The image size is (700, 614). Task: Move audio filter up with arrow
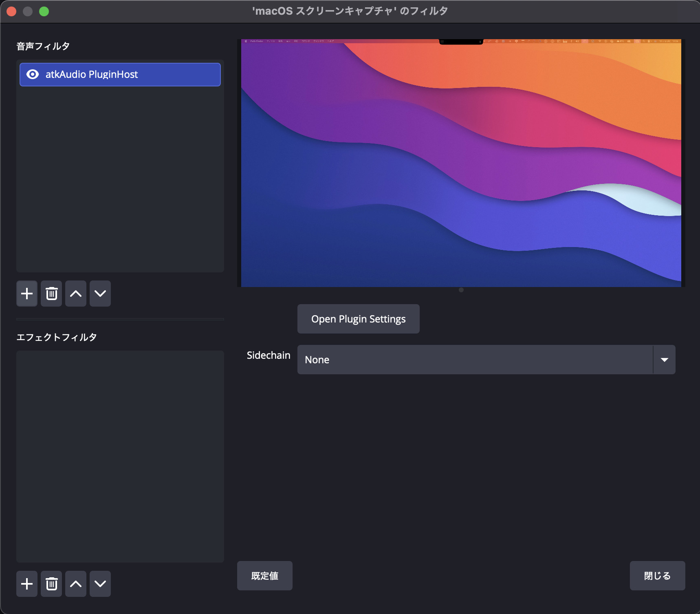click(x=76, y=294)
